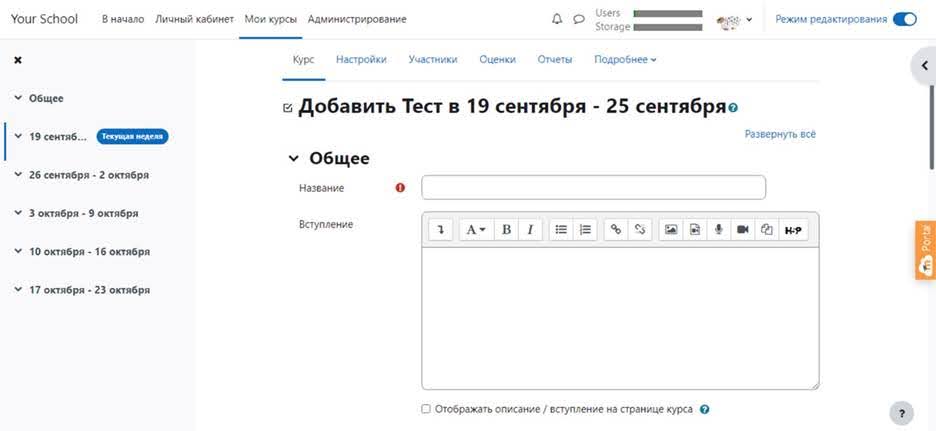Image resolution: width=936 pixels, height=431 pixels.
Task: Open 26 сентября - 2 октября section link
Action: [x=89, y=175]
